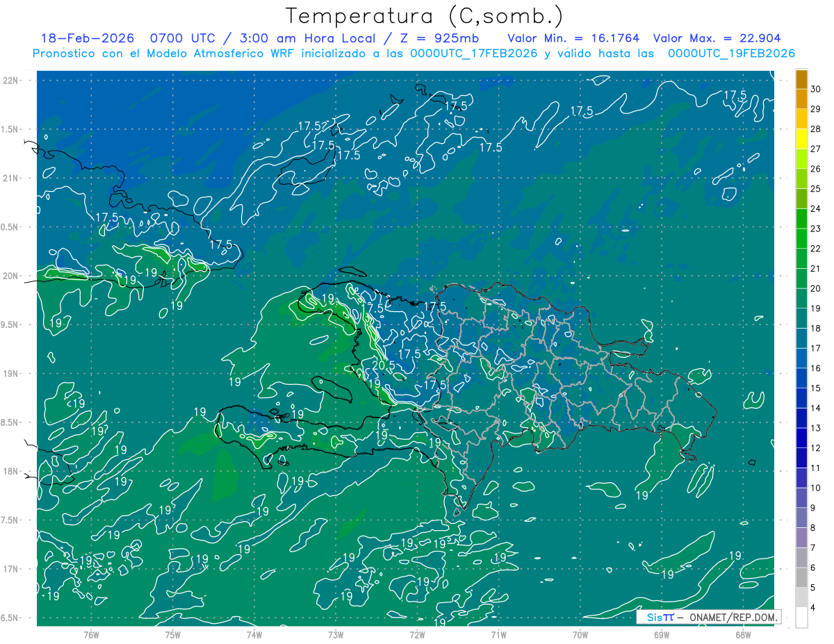The image size is (834, 644).
Task: Click the "20.5" contour label over Haiti
Action: pos(383,365)
